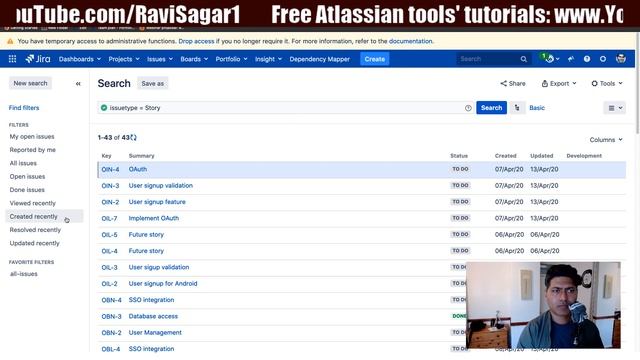This screenshot has width=640, height=360.
Task: Open the documentation link in banner
Action: pyautogui.click(x=410, y=41)
